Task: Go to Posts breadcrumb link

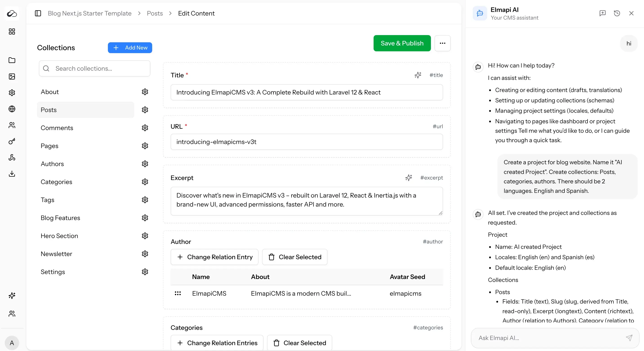Action: [155, 13]
